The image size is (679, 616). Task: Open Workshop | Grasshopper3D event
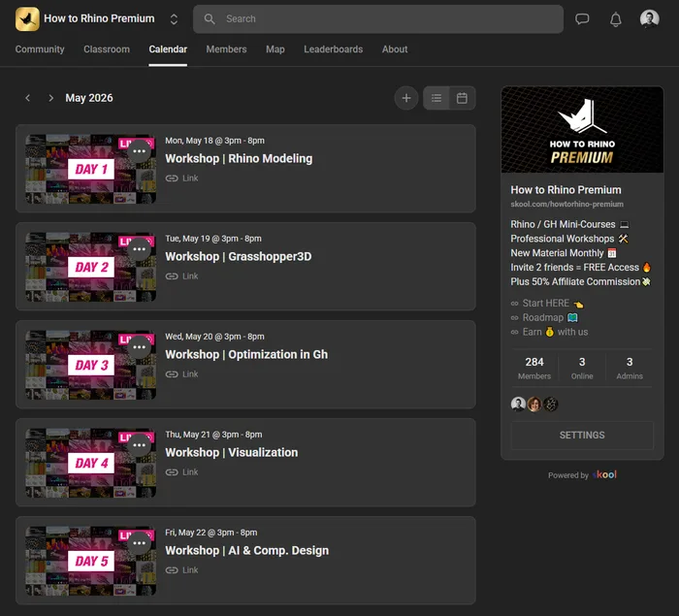point(239,256)
